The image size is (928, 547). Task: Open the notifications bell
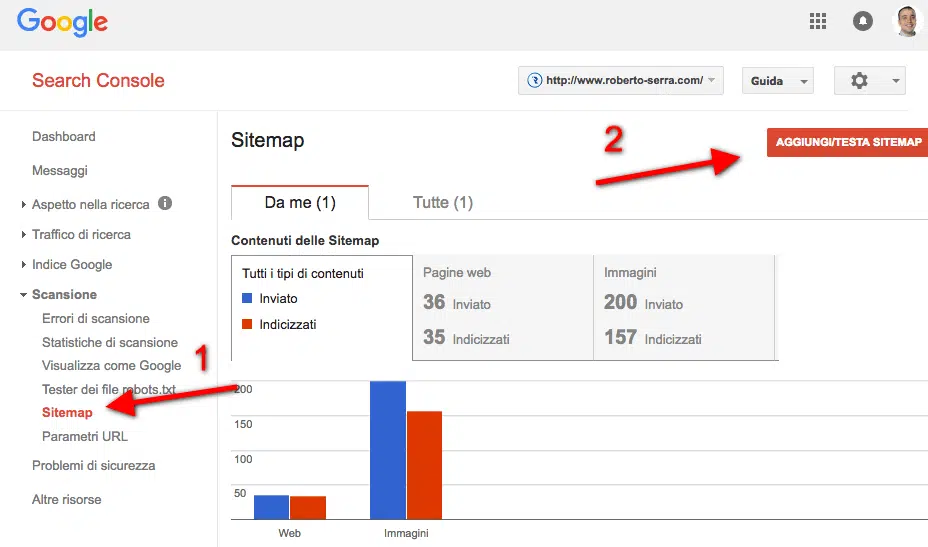tap(862, 21)
